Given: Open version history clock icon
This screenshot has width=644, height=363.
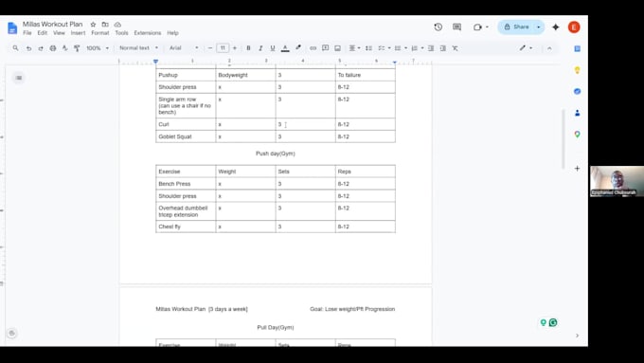Looking at the screenshot, I should (x=438, y=27).
